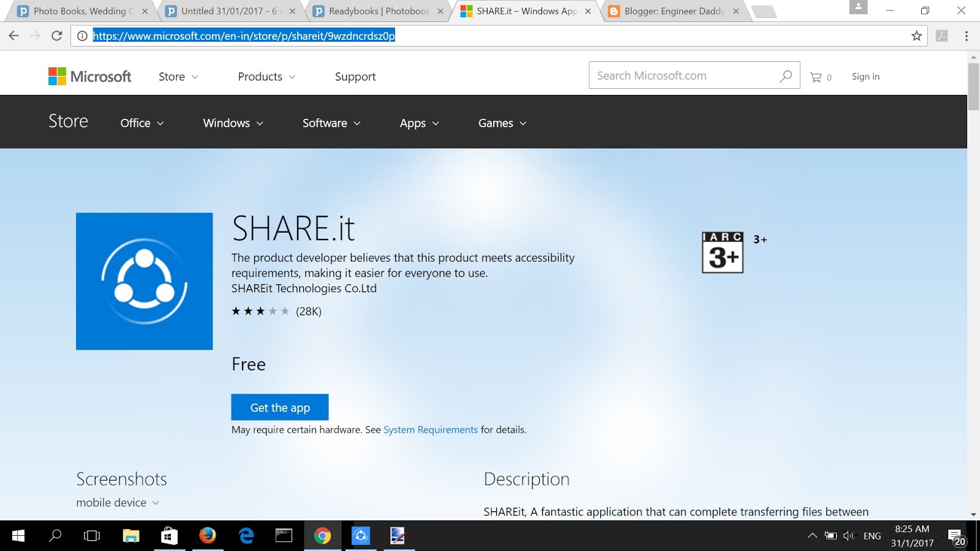Click Chrome user profile icon
Image resolution: width=980 pixels, height=551 pixels.
pos(858,8)
